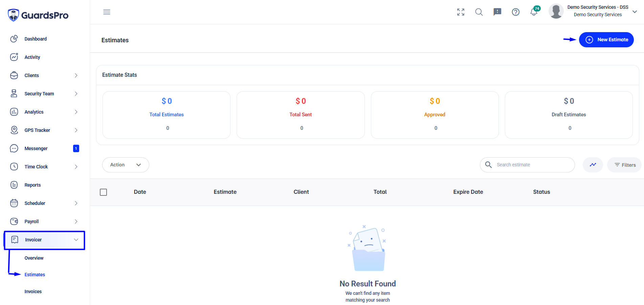Click the Clients briefcase icon

(14, 75)
